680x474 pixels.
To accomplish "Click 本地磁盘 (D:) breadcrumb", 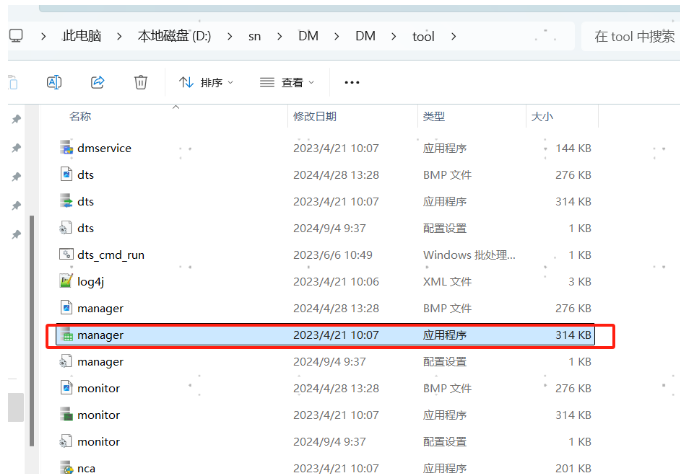I will tap(174, 36).
